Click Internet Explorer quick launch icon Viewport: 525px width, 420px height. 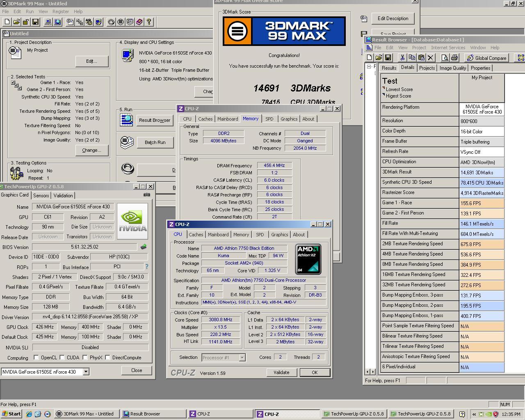[x=29, y=414]
